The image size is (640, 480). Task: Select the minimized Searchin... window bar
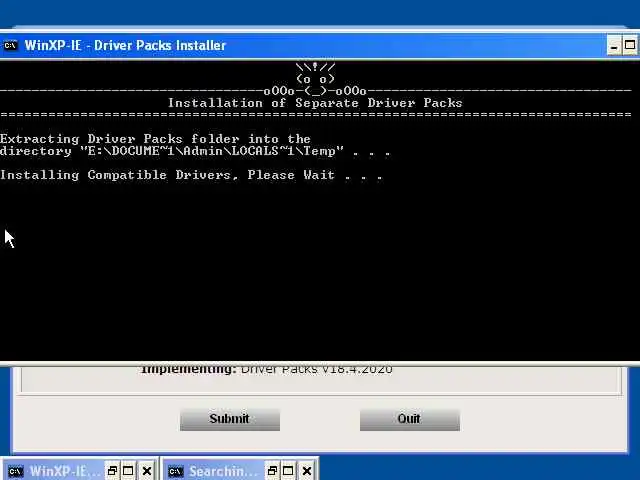[240, 471]
